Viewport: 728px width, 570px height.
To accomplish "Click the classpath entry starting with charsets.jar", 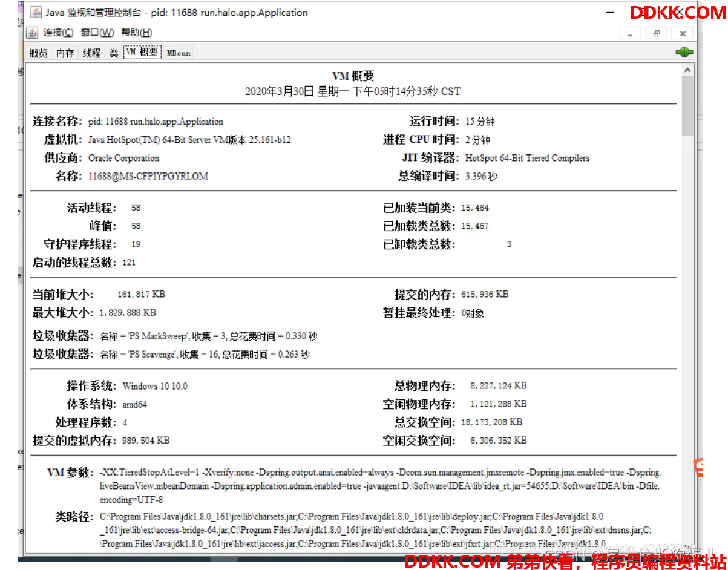I will pyautogui.click(x=198, y=517).
